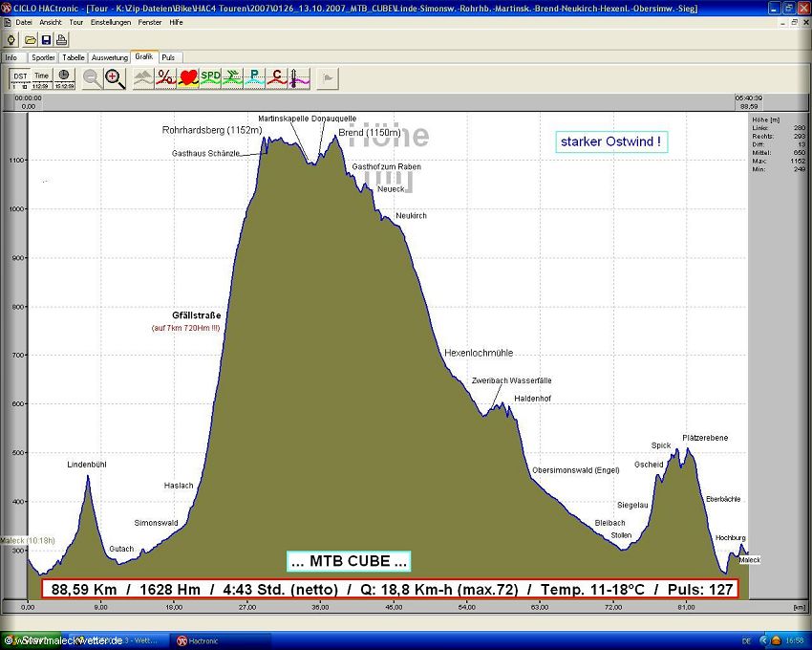The image size is (812, 650).
Task: Toggle the SPD speed curve
Action: point(210,78)
